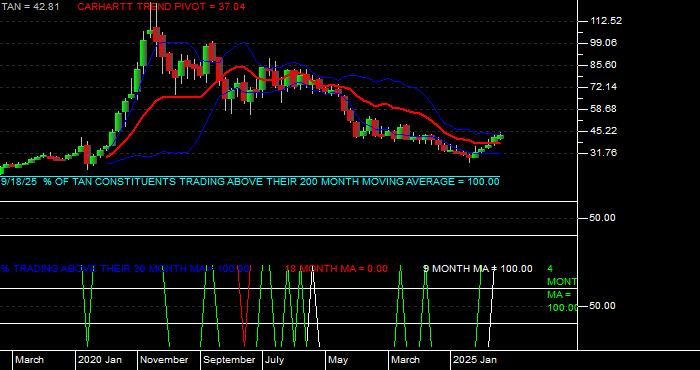Select the '9 MONTH MA = 100.00' label

(x=478, y=269)
